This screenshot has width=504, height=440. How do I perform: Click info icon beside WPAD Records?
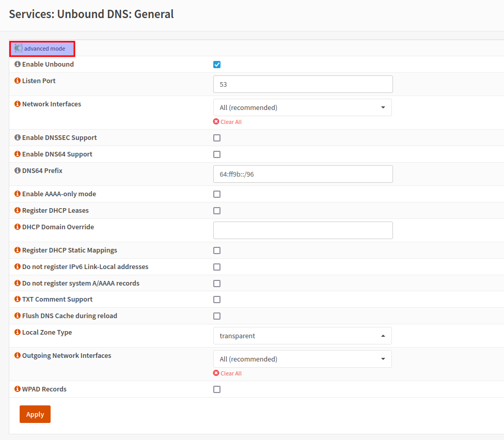[x=18, y=389]
